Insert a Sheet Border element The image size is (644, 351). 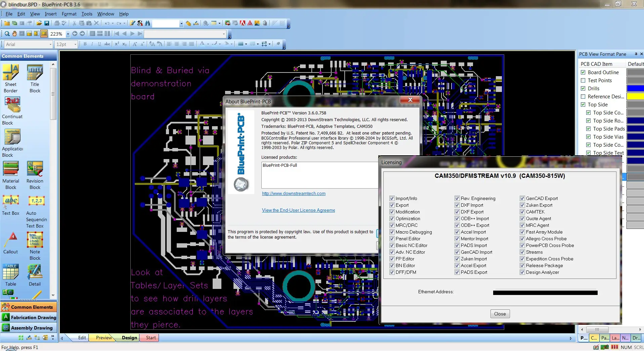point(11,78)
